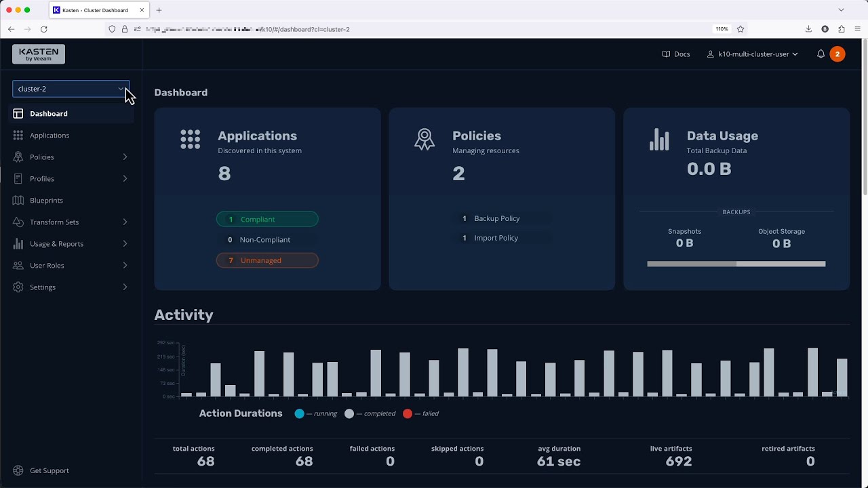This screenshot has width=868, height=488.
Task: Click the Kasten by Veeam logo
Action: pyautogui.click(x=39, y=54)
